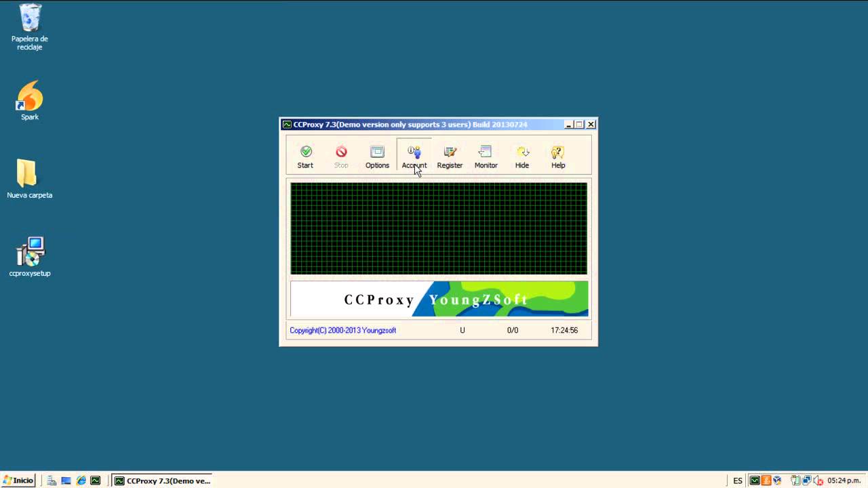The width and height of the screenshot is (868, 488).
Task: Click the ES language indicator
Action: click(738, 481)
